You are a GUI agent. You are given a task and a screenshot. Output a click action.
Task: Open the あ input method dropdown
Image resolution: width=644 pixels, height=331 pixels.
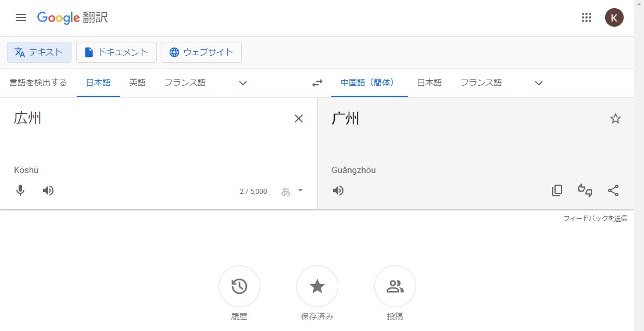pyautogui.click(x=292, y=191)
